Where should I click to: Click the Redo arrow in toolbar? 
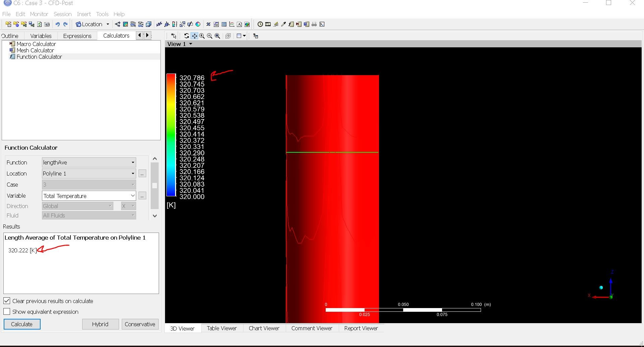click(65, 24)
